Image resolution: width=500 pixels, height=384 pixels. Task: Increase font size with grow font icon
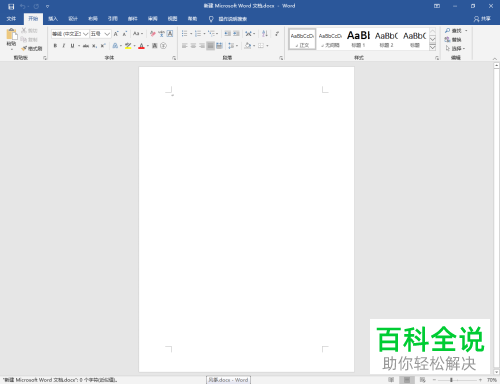tap(116, 34)
